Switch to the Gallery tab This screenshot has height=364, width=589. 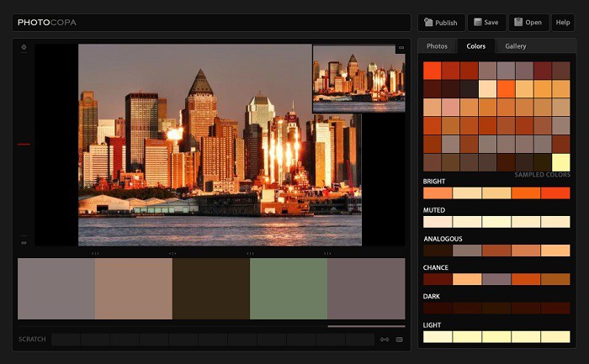pos(516,46)
